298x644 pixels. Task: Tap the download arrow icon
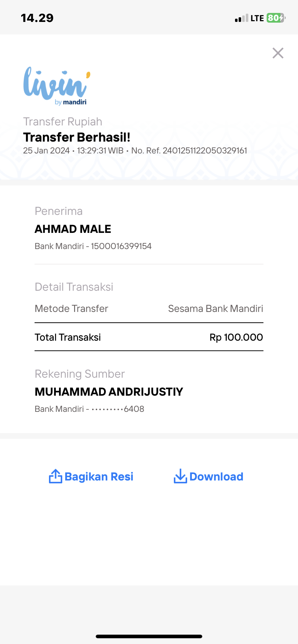[x=180, y=476]
